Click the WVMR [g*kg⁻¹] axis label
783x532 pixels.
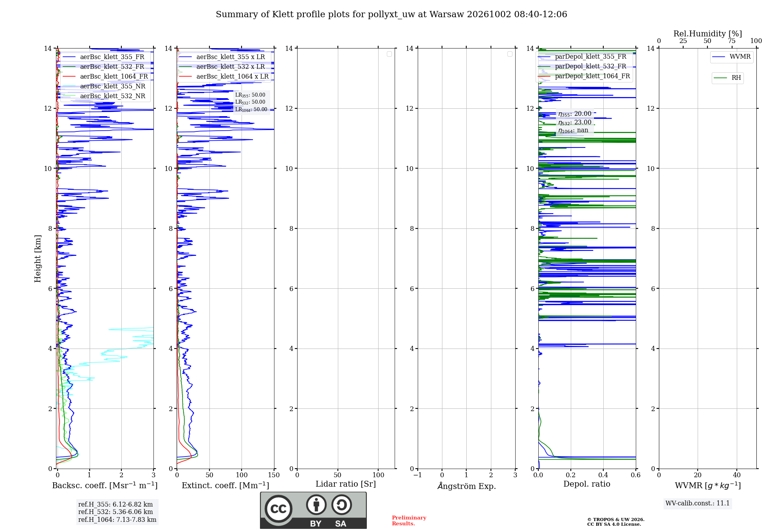click(x=708, y=485)
